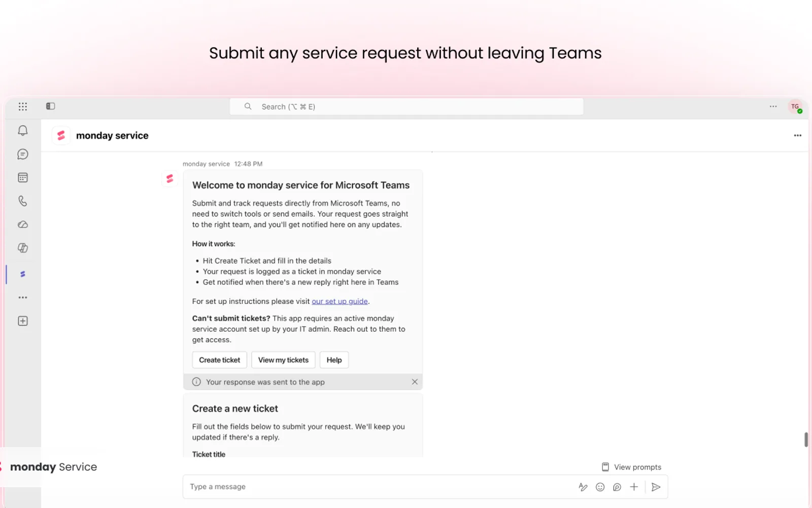Click View my tickets button

(x=283, y=360)
